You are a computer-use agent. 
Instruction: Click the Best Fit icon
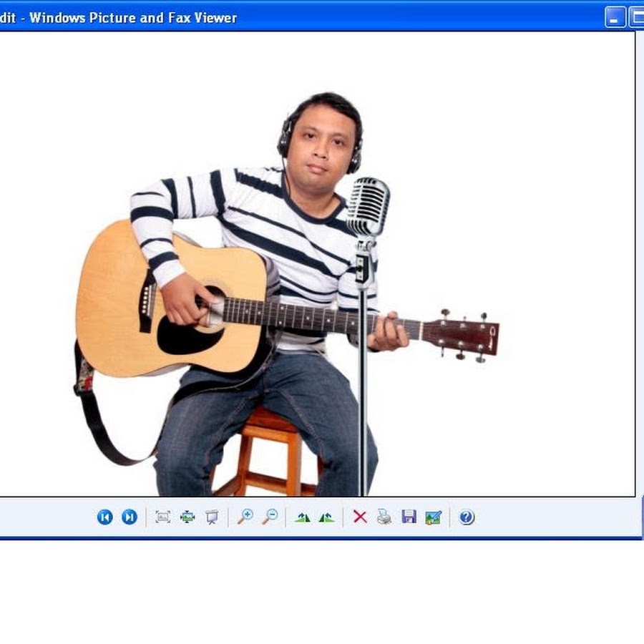163,517
